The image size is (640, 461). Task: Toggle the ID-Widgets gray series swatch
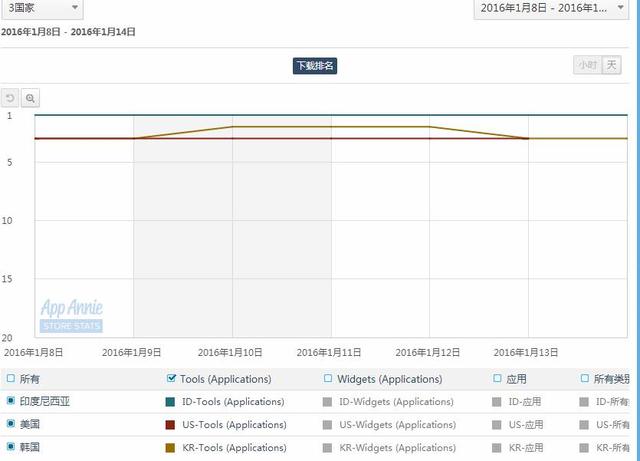click(x=327, y=402)
